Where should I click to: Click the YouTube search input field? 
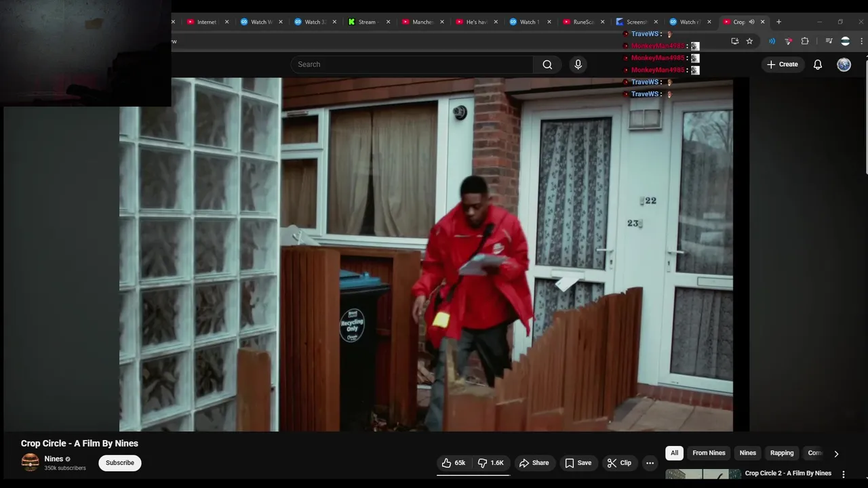click(x=412, y=64)
